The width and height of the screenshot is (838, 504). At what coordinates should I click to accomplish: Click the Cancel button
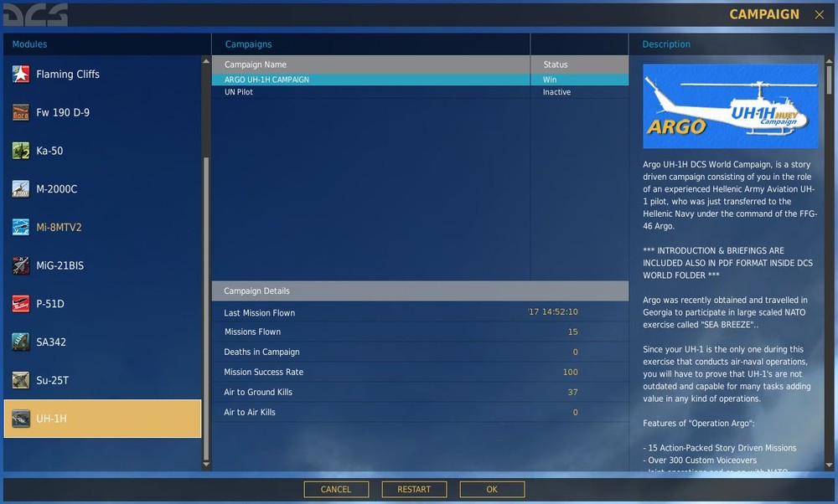coord(336,489)
